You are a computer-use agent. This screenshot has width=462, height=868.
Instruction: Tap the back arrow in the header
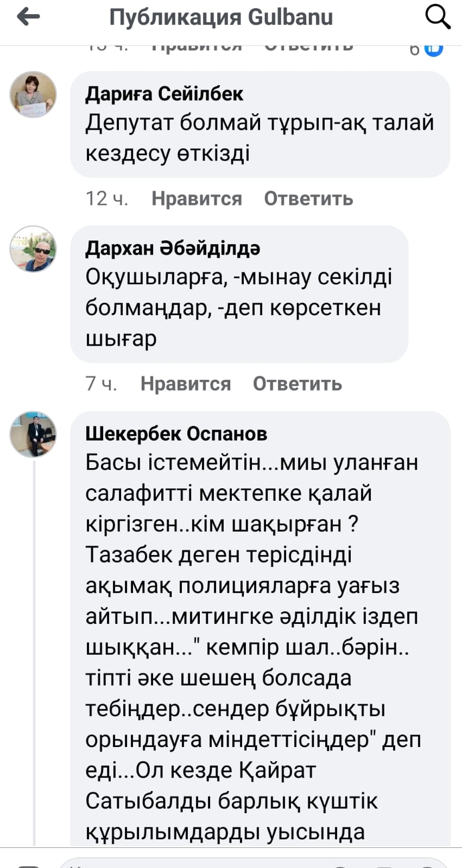(x=29, y=17)
